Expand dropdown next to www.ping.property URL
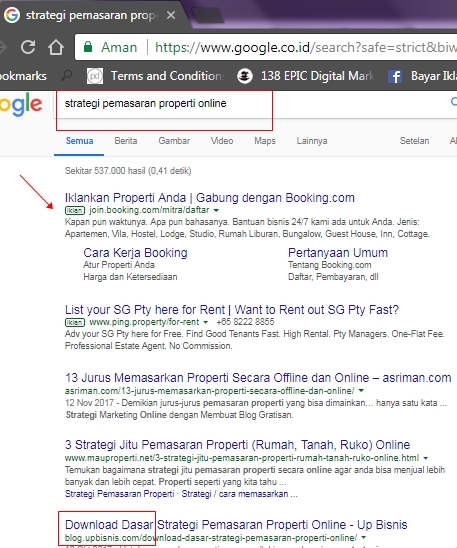The height and width of the screenshot is (548, 457). [206, 322]
